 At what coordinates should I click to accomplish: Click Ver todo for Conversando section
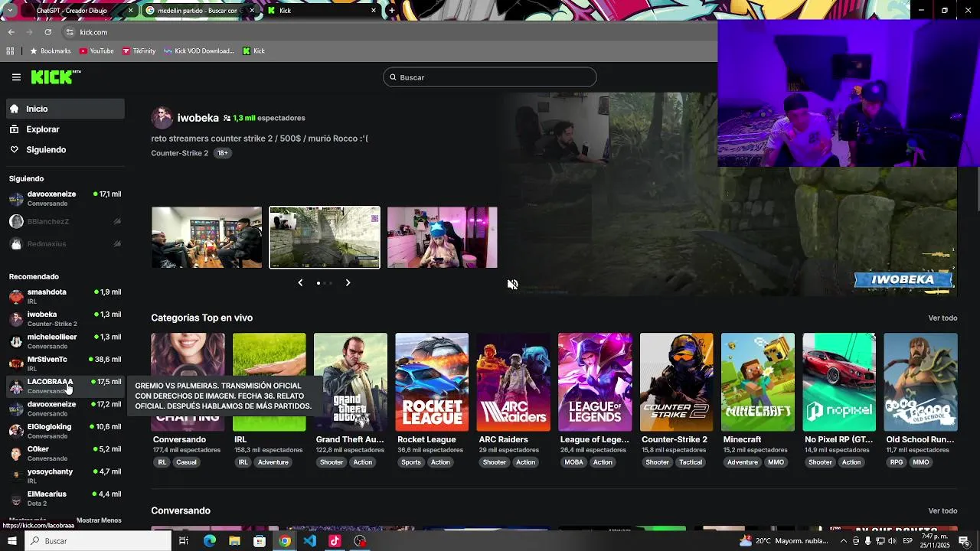pyautogui.click(x=942, y=510)
